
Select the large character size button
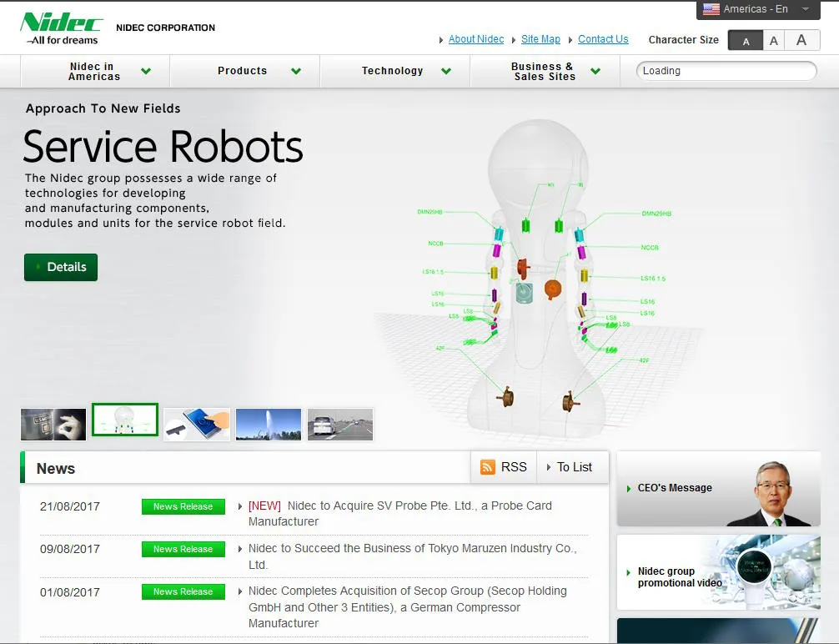[x=801, y=41]
